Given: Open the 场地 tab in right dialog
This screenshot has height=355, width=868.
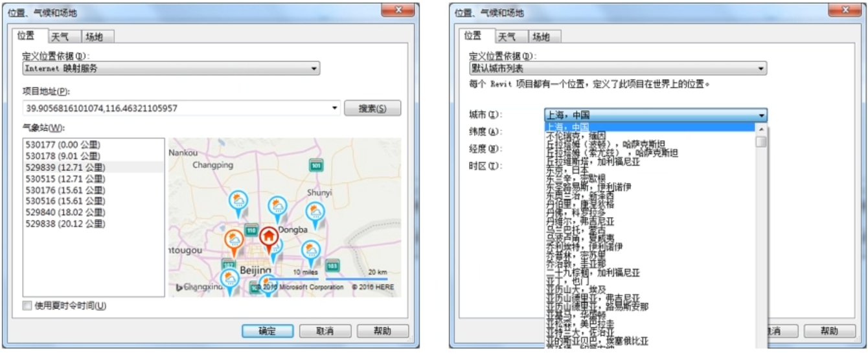Looking at the screenshot, I should tap(543, 37).
